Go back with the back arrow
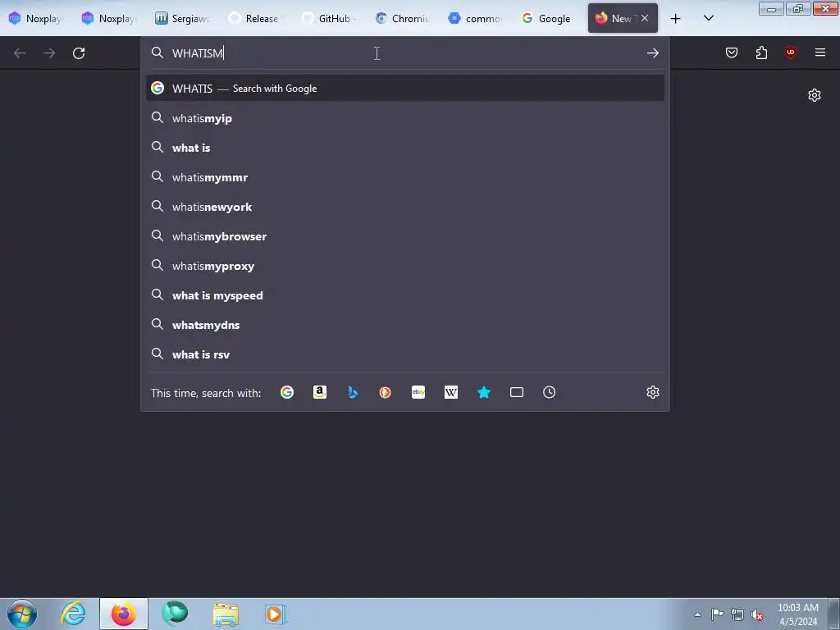 (x=20, y=53)
